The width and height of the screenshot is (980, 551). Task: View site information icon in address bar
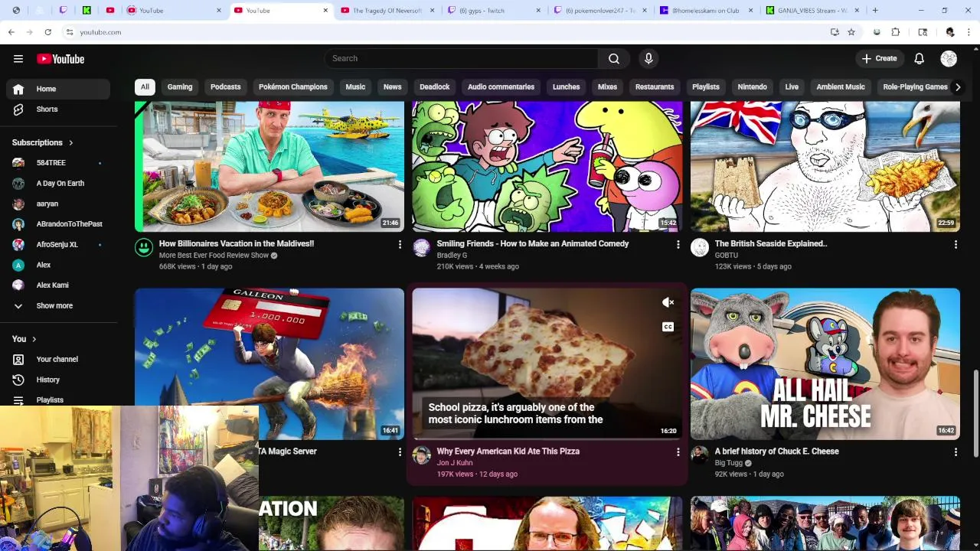coord(69,32)
